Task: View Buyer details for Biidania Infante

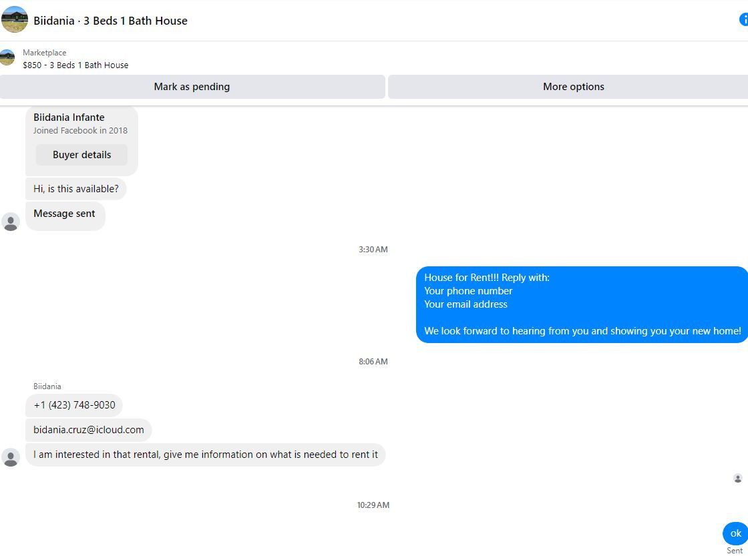Action: tap(81, 155)
